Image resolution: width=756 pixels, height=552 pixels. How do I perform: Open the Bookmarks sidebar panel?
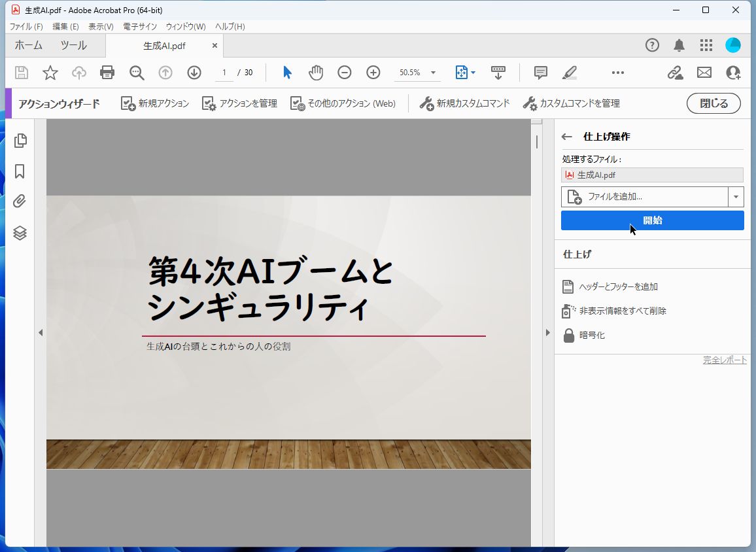click(x=20, y=171)
